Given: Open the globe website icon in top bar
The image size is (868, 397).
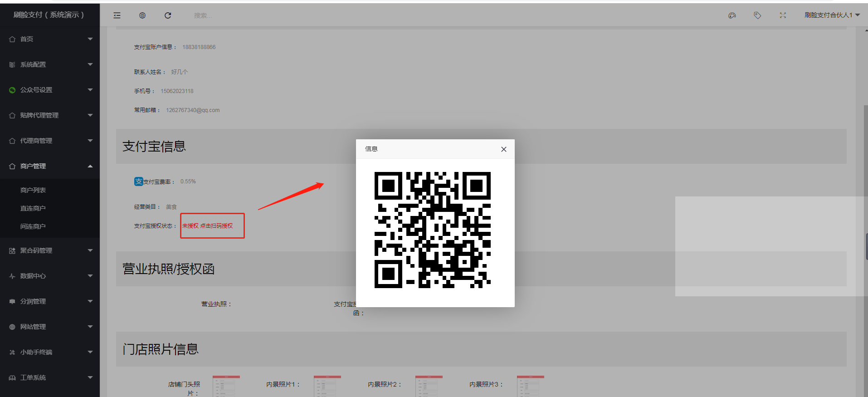Looking at the screenshot, I should pos(142,15).
